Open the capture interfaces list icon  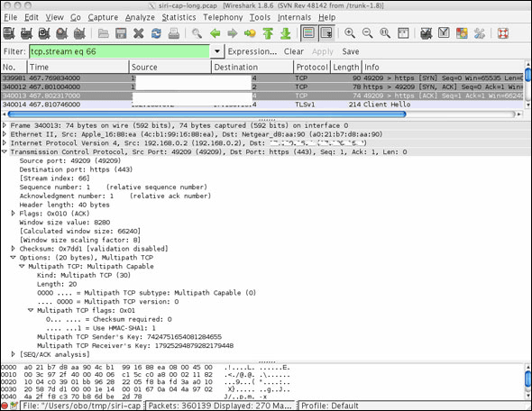[x=9, y=33]
